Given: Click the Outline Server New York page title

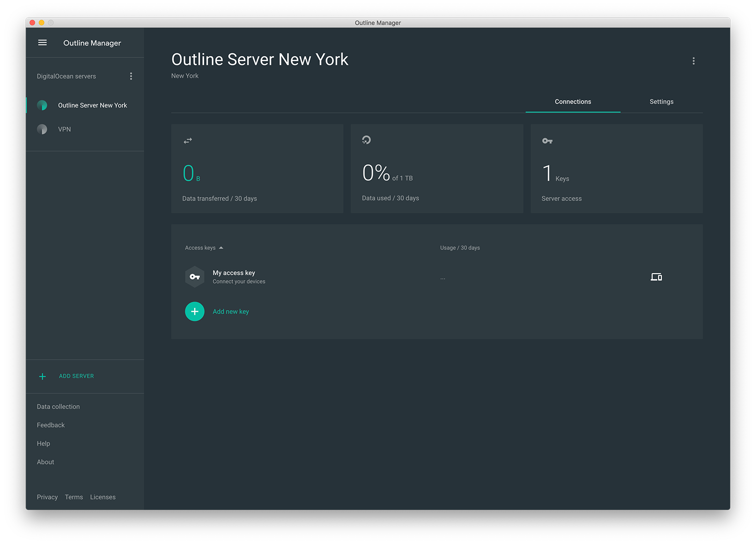Looking at the screenshot, I should [x=260, y=60].
